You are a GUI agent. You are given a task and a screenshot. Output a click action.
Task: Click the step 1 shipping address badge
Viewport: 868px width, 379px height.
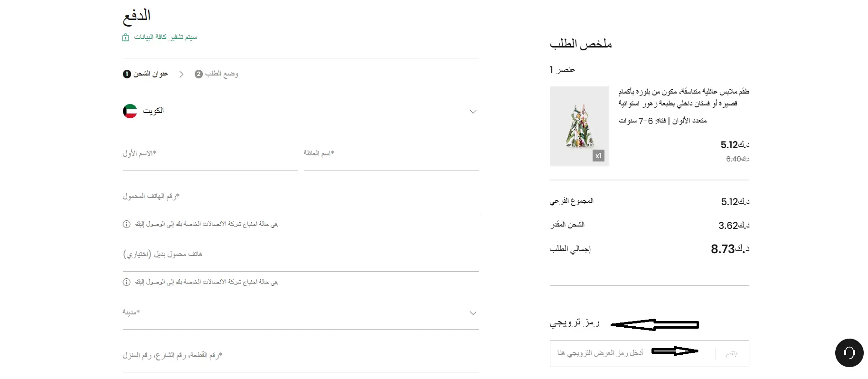[x=127, y=74]
